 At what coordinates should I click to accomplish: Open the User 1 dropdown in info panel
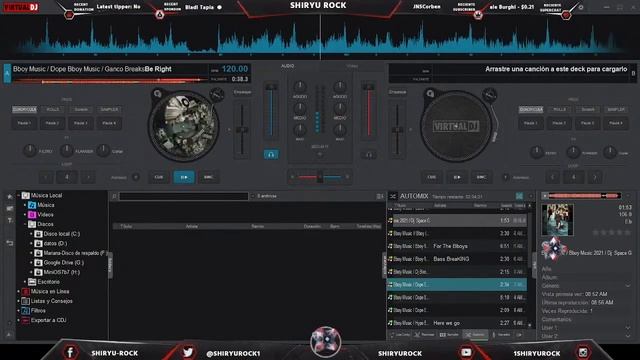(x=628, y=328)
